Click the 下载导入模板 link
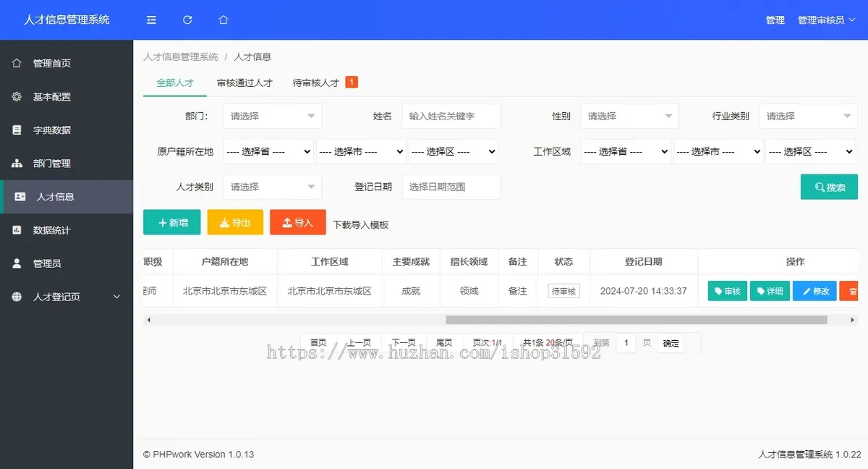Image resolution: width=868 pixels, height=469 pixels. [361, 224]
